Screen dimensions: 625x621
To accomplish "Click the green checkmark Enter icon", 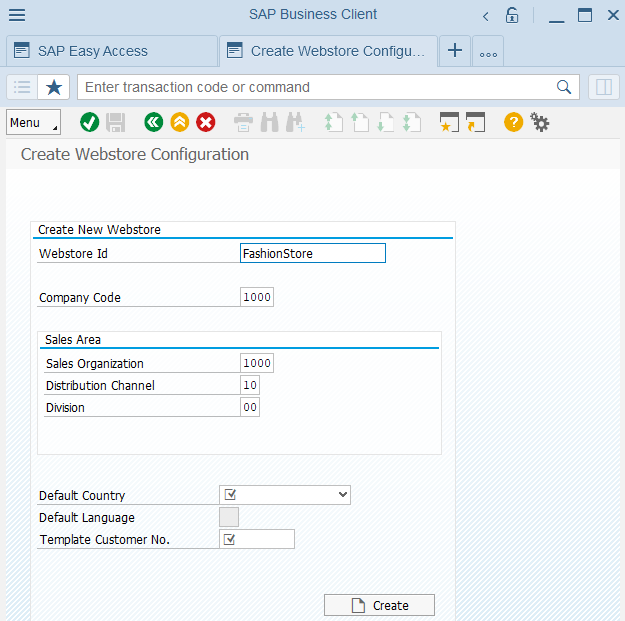I will pyautogui.click(x=89, y=122).
